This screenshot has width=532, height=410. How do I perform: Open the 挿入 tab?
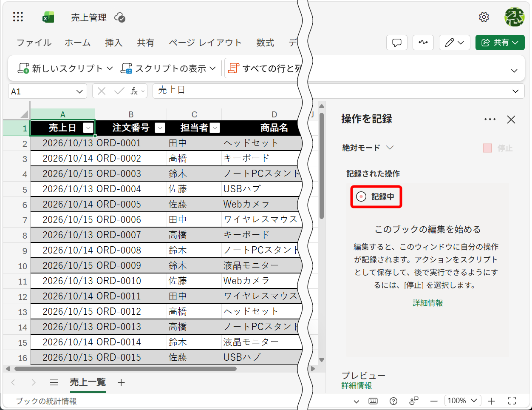[x=113, y=43]
